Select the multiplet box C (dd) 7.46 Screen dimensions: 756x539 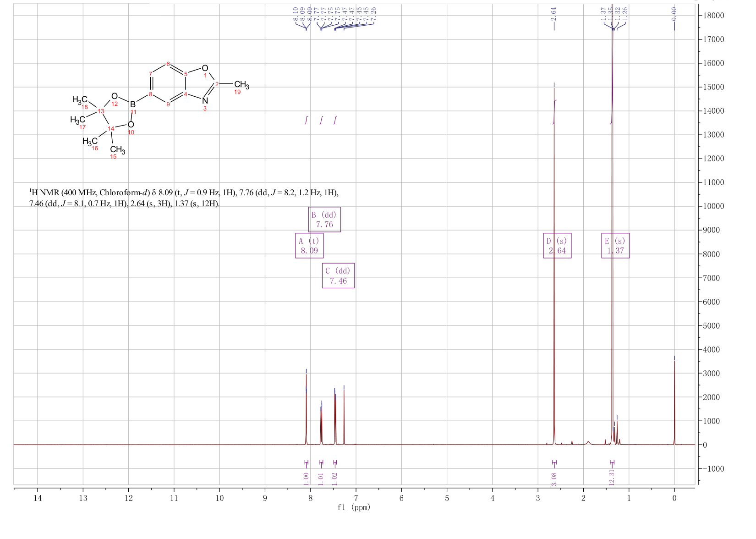tap(338, 276)
